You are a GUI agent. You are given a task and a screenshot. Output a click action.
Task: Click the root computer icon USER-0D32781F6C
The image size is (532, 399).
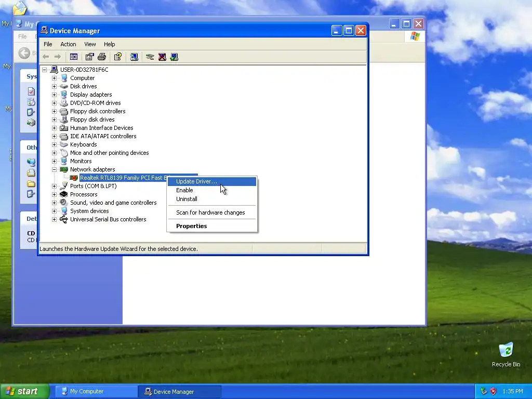click(54, 70)
